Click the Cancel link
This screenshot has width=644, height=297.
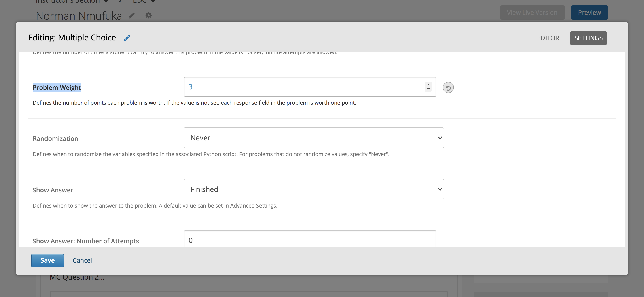coord(82,261)
